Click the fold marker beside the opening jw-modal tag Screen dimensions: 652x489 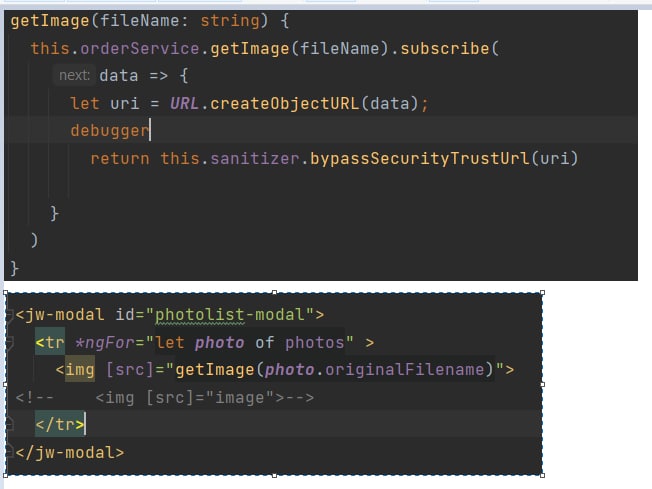tap(10, 315)
